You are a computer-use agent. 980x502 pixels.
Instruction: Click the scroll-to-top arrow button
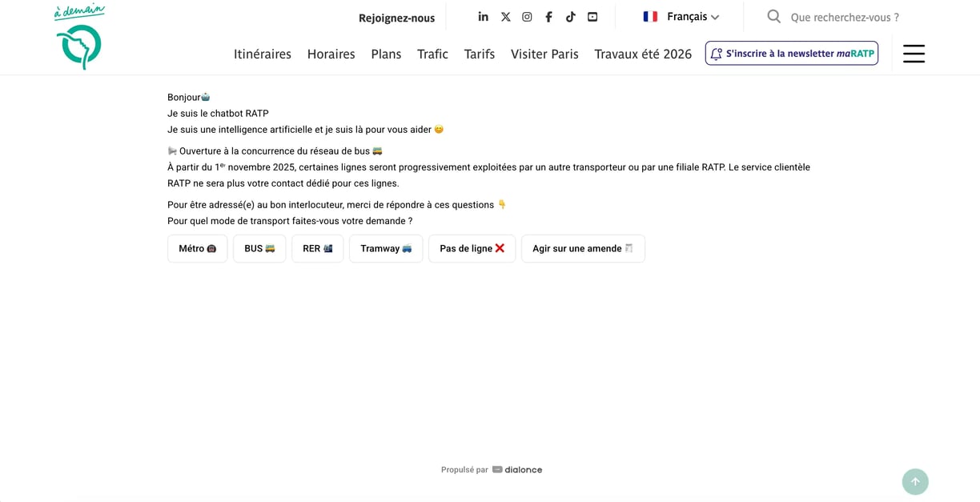(915, 482)
